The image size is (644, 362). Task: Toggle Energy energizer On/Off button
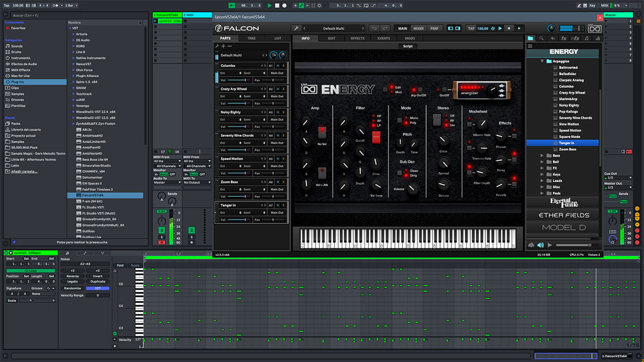pos(444,90)
